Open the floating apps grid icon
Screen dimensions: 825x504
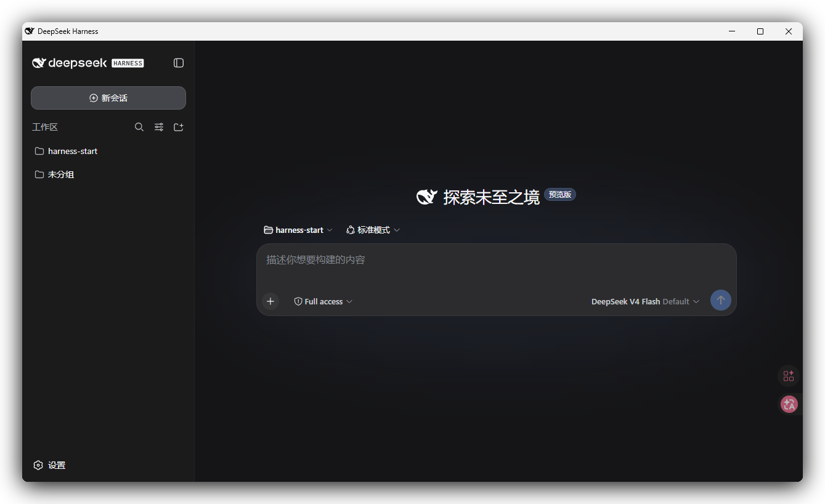click(x=789, y=376)
